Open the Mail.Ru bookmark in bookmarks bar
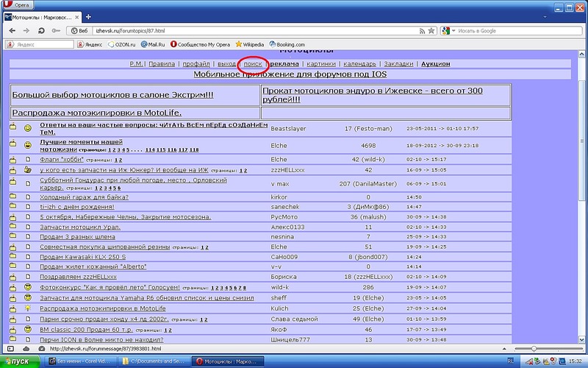The image size is (588, 368). pyautogui.click(x=151, y=45)
